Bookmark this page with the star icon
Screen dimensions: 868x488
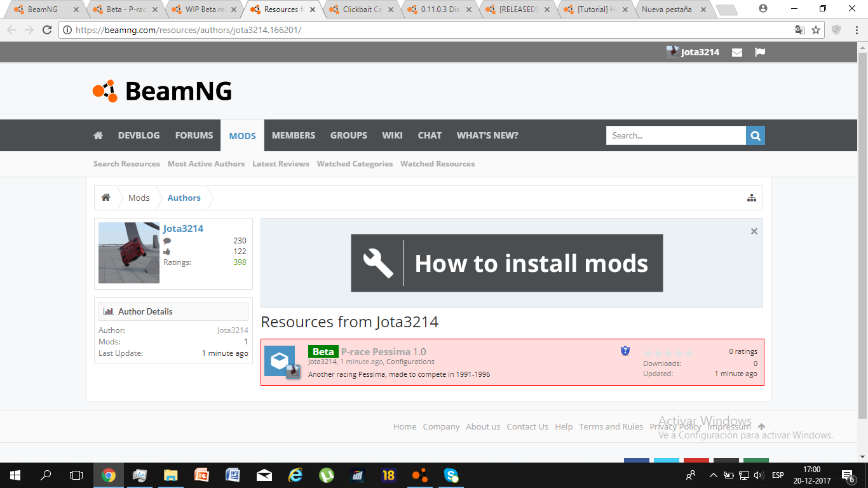[816, 30]
